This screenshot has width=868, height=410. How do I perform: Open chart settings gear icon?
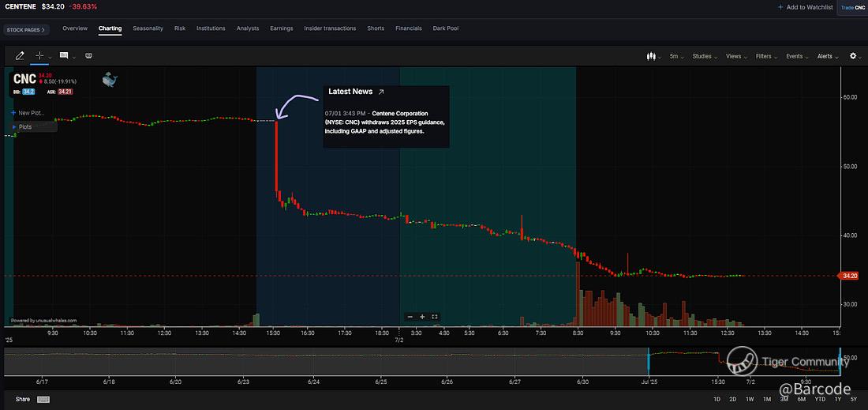(852, 56)
